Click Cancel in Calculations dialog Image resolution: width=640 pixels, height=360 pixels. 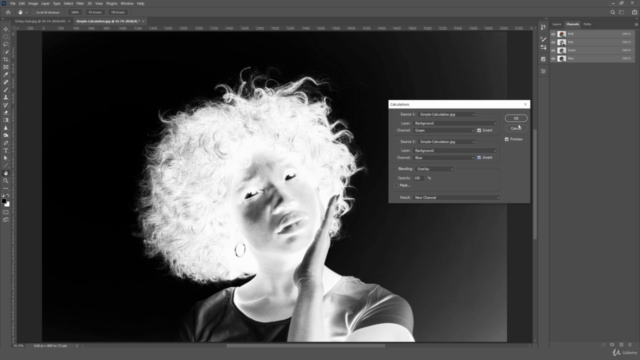pyautogui.click(x=516, y=128)
